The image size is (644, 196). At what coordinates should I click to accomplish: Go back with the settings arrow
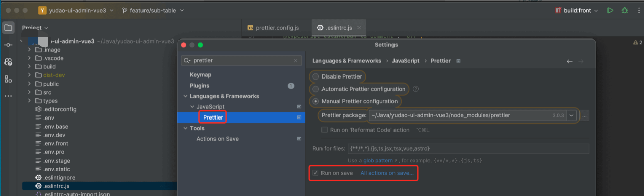[x=569, y=61]
